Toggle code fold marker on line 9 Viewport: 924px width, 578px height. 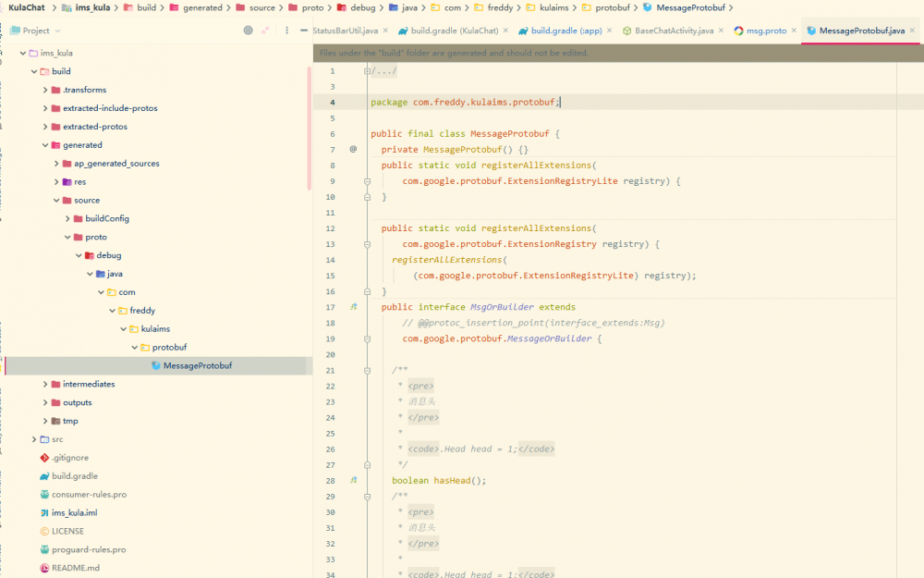[x=367, y=181]
